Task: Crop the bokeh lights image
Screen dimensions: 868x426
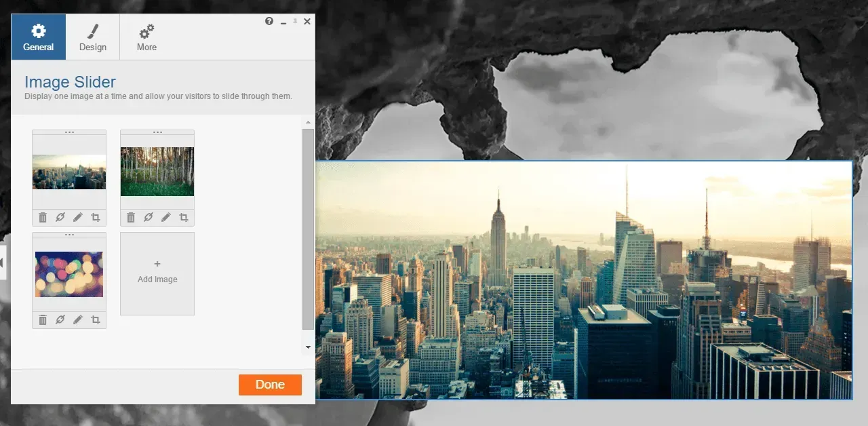Action: point(96,320)
